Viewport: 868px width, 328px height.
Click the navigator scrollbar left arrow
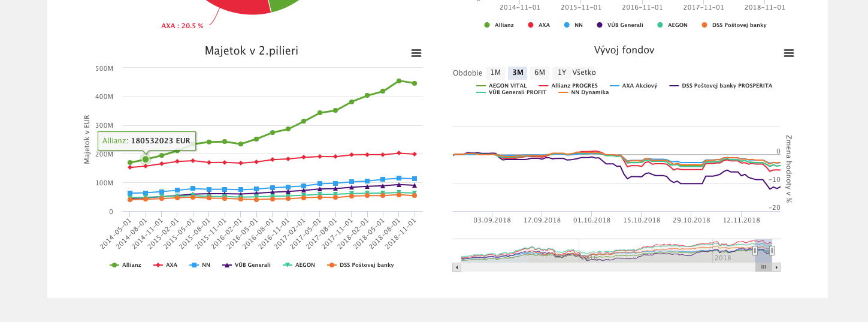456,267
